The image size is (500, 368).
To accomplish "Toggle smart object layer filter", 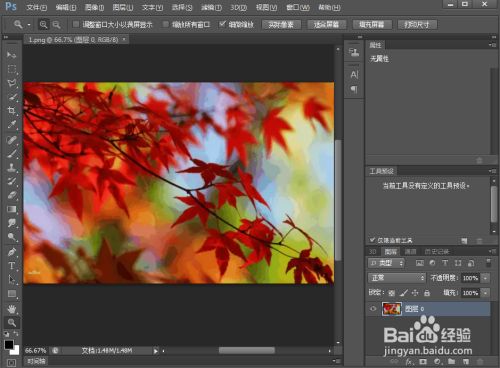I will (471, 263).
